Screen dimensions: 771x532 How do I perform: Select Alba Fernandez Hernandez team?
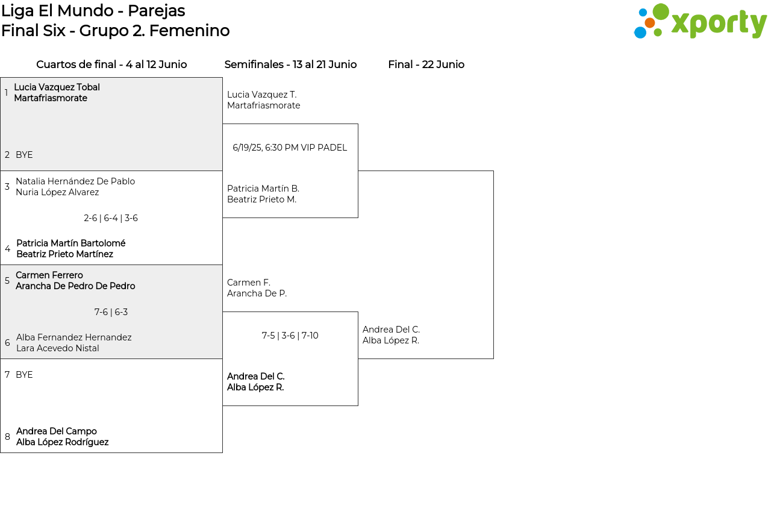73,343
